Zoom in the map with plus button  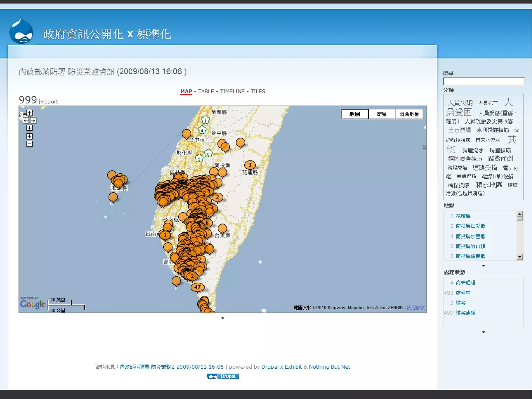coord(29,136)
